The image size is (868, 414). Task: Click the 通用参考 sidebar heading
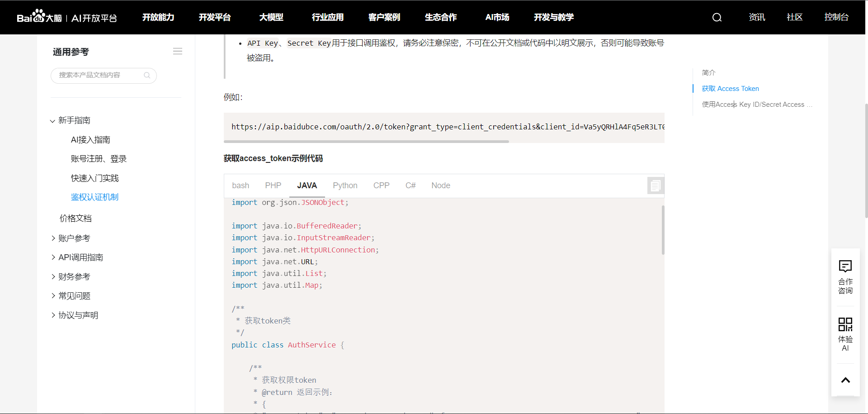[x=71, y=52]
